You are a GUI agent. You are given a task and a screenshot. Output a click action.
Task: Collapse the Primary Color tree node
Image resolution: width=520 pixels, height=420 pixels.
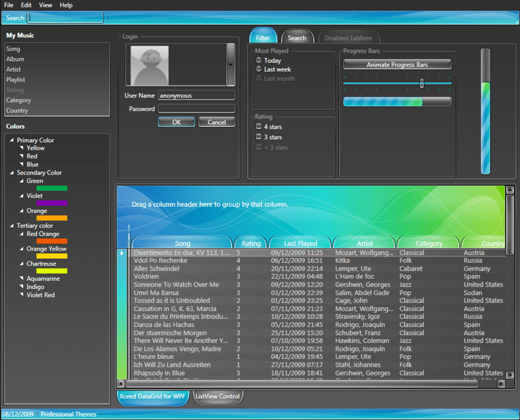12,140
